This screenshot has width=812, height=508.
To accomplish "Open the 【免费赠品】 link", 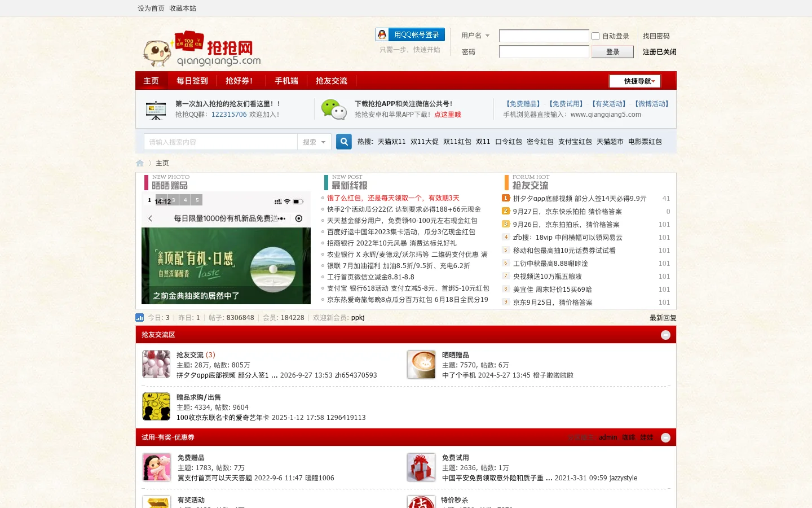I will 523,104.
